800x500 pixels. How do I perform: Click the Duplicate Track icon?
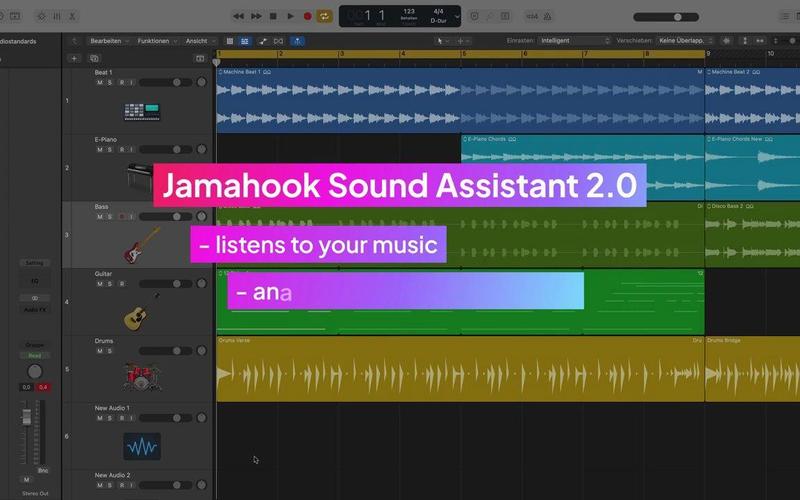pos(94,59)
